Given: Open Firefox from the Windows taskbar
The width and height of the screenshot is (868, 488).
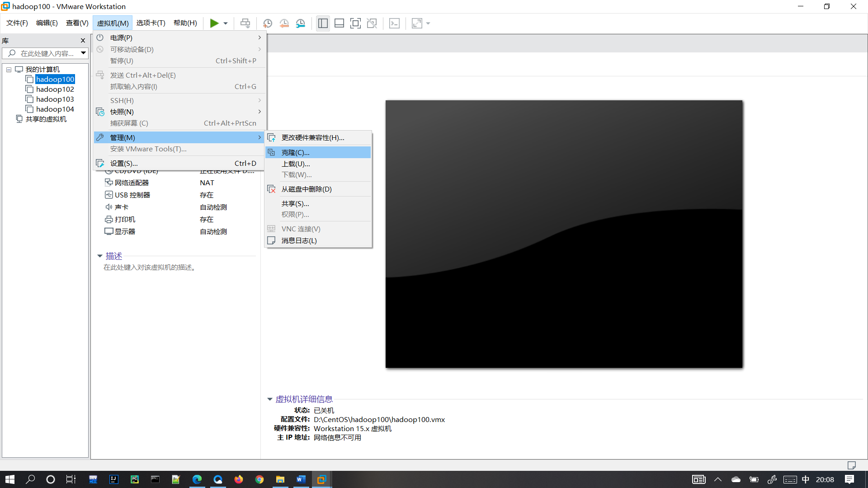Looking at the screenshot, I should click(x=239, y=479).
